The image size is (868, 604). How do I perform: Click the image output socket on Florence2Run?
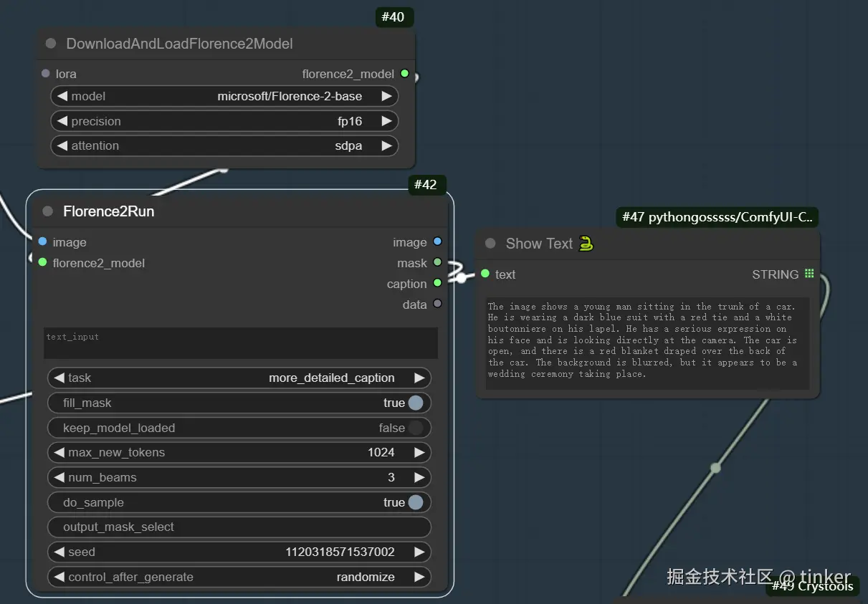click(437, 241)
